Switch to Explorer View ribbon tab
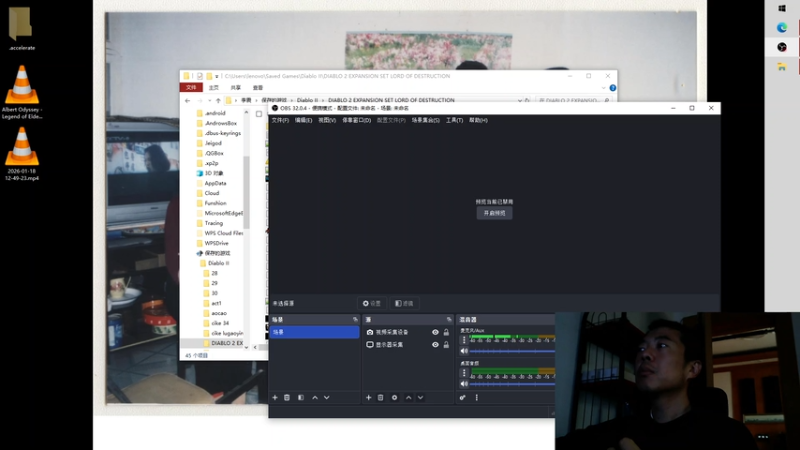 [x=258, y=88]
